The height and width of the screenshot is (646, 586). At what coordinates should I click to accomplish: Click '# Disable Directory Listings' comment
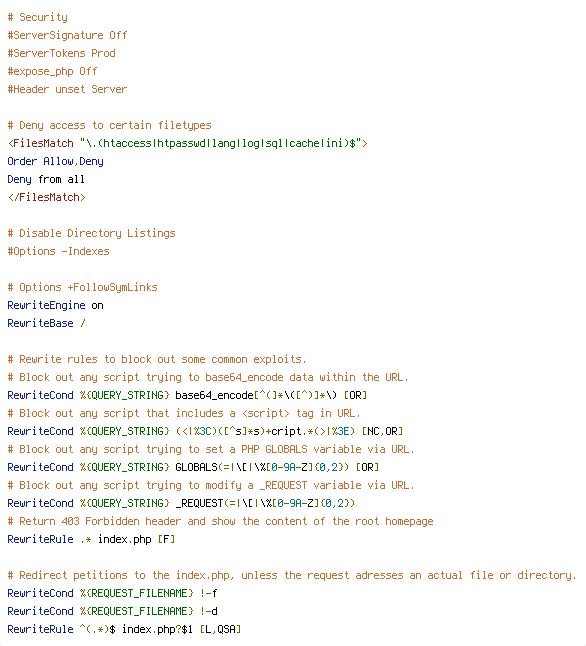pyautogui.click(x=91, y=233)
